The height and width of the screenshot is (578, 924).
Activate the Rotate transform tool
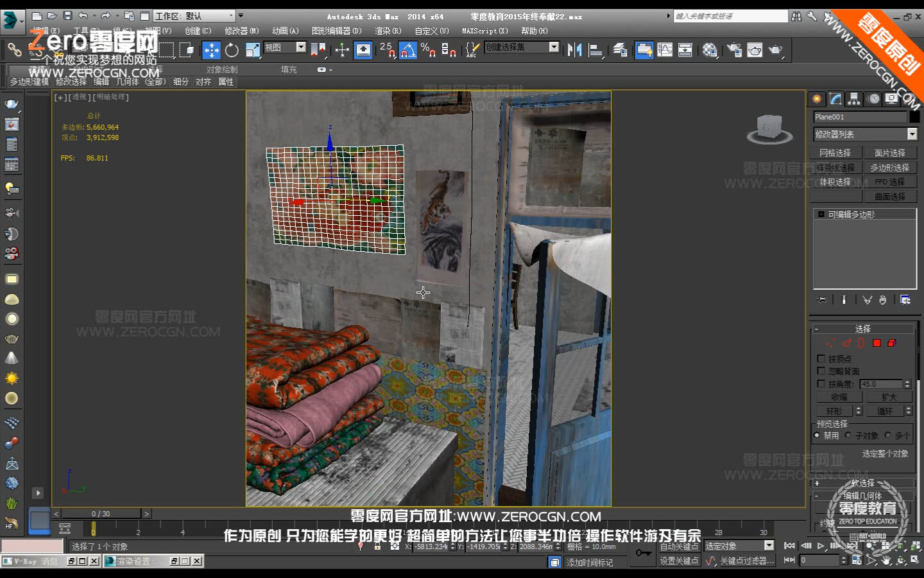232,50
